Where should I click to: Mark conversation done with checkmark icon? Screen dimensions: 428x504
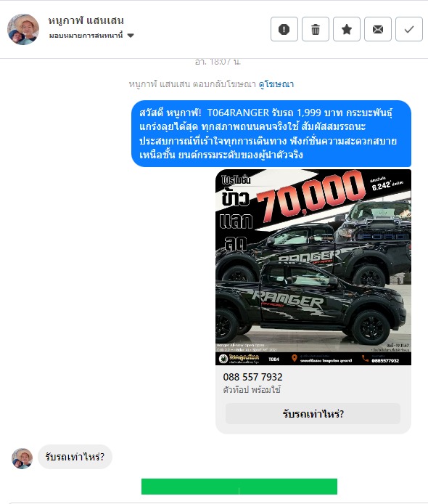tap(408, 29)
